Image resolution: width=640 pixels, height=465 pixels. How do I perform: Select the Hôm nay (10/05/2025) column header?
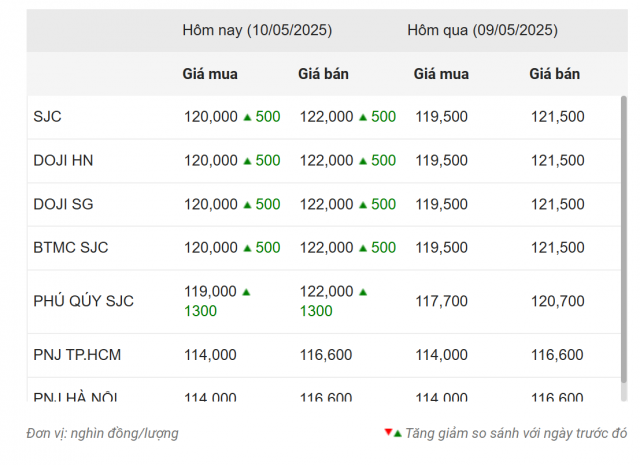[x=257, y=30]
